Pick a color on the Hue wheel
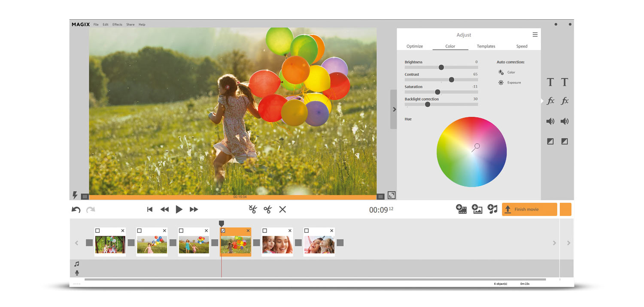 click(472, 152)
